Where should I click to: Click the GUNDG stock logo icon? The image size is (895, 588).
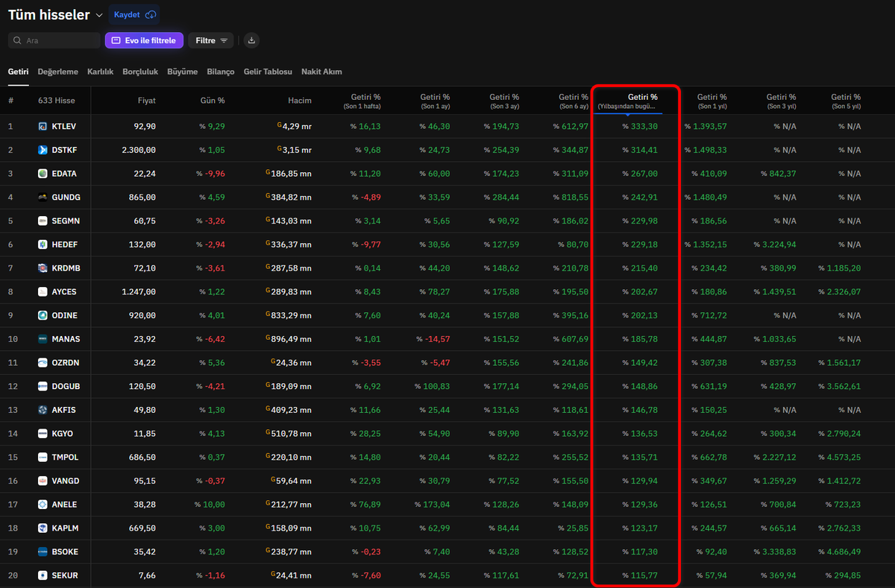tap(43, 197)
